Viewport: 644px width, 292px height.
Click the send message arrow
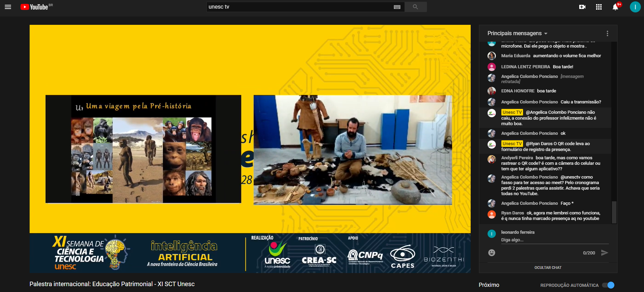pos(604,253)
